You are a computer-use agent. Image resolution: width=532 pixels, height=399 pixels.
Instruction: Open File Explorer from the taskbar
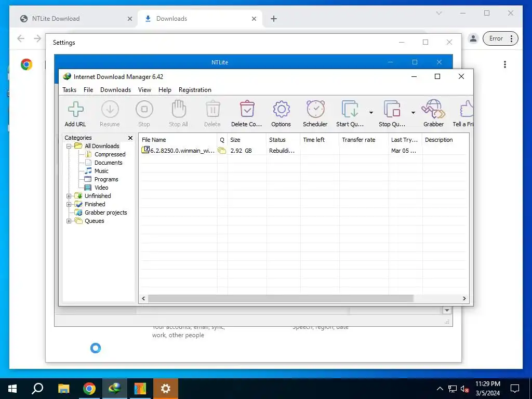(63, 389)
